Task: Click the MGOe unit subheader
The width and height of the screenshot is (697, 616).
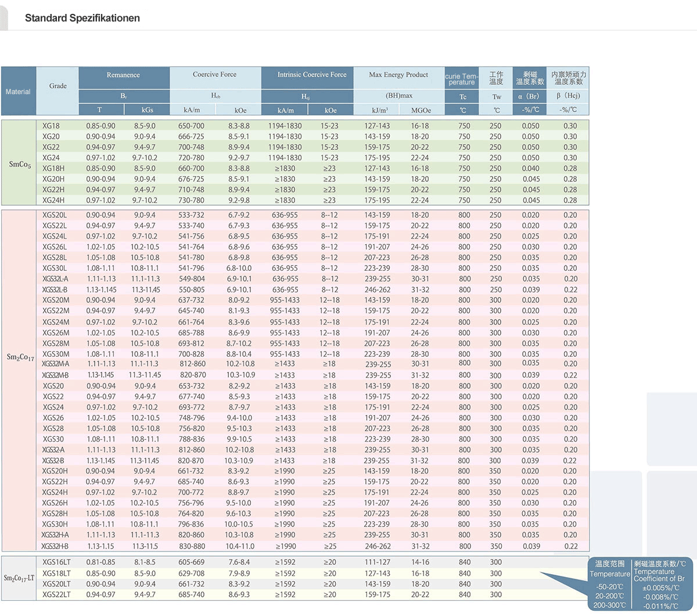Action: (x=421, y=110)
